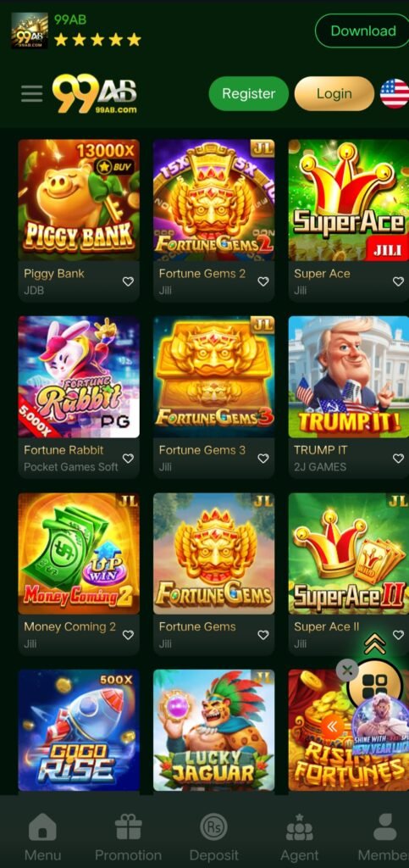Screen dimensions: 409x868
Task: Favorite Piggy Bank with heart icon
Action: [128, 281]
